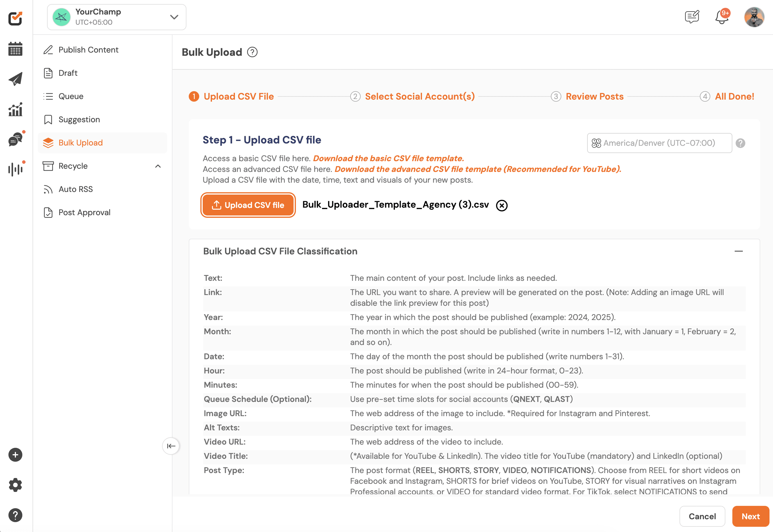This screenshot has height=532, width=773.
Task: Open the analytics chart icon
Action: [x=15, y=109]
